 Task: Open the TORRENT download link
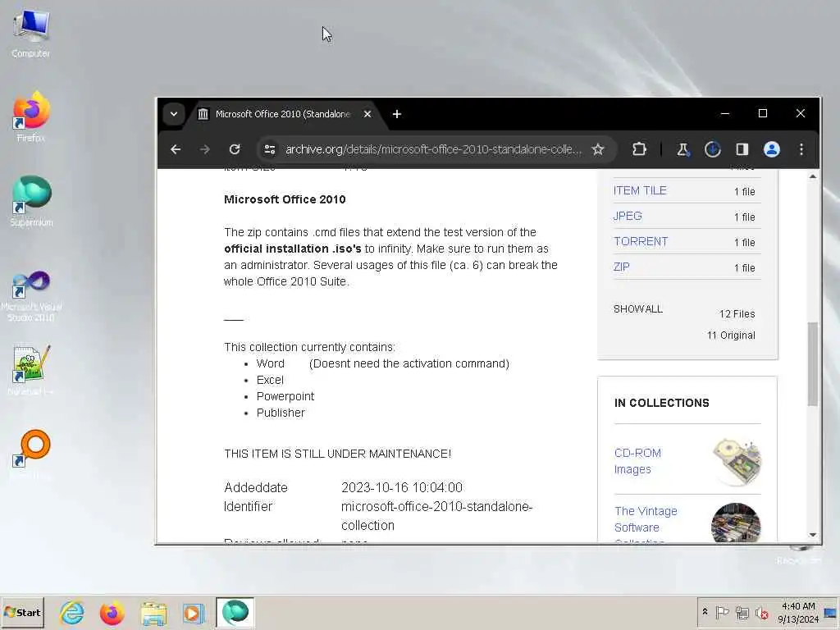641,242
